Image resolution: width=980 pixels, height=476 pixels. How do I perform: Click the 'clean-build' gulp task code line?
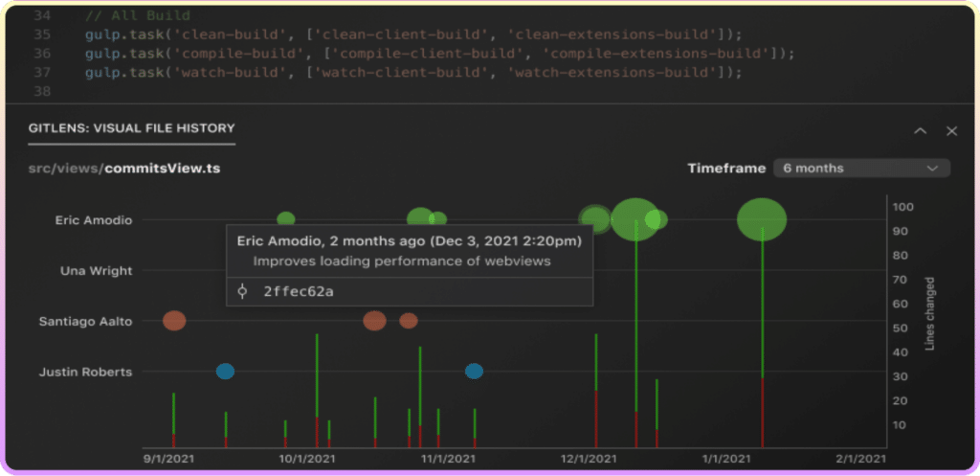pos(413,34)
